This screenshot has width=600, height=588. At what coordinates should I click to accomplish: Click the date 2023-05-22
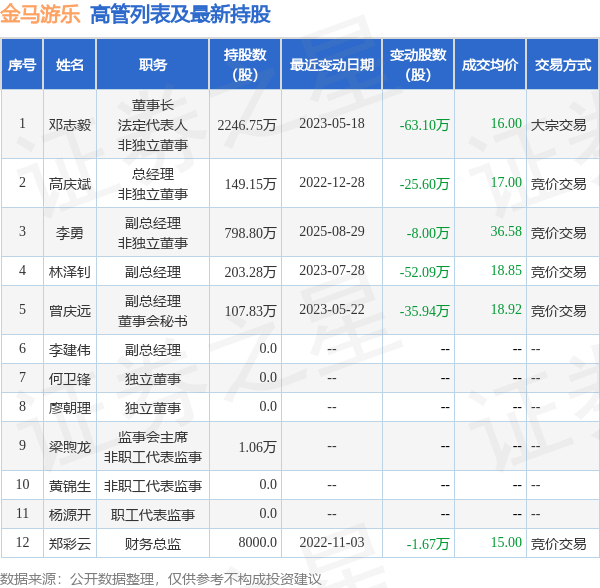pyautogui.click(x=332, y=309)
